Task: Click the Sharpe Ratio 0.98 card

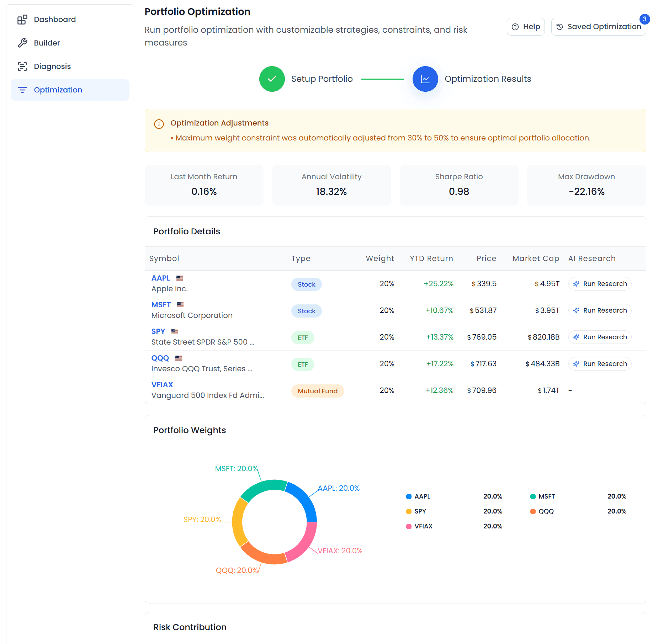Action: 459,185
